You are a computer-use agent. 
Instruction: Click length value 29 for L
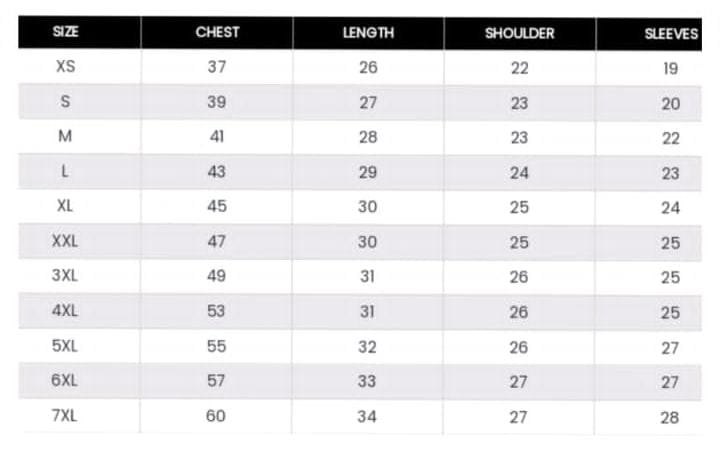pos(368,172)
